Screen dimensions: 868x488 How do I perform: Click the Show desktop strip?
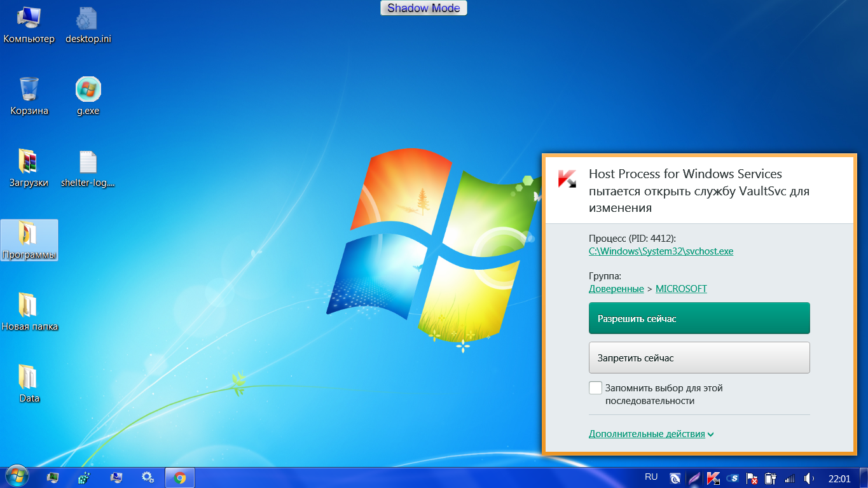pyautogui.click(x=864, y=477)
